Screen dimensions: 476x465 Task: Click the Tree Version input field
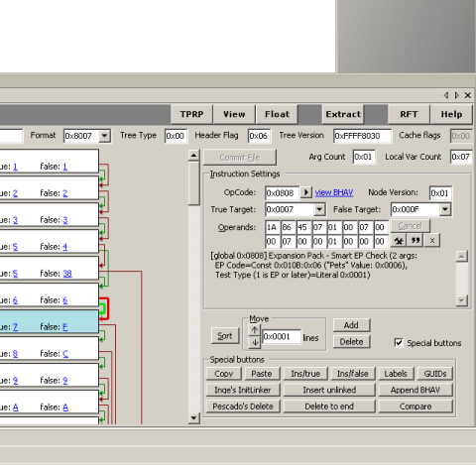tap(362, 136)
